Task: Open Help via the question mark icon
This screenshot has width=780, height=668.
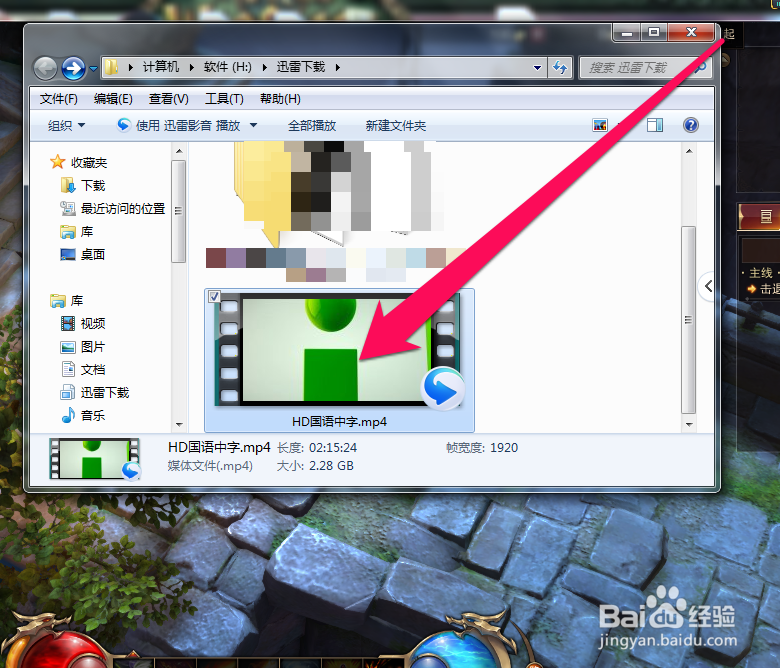Action: [690, 125]
